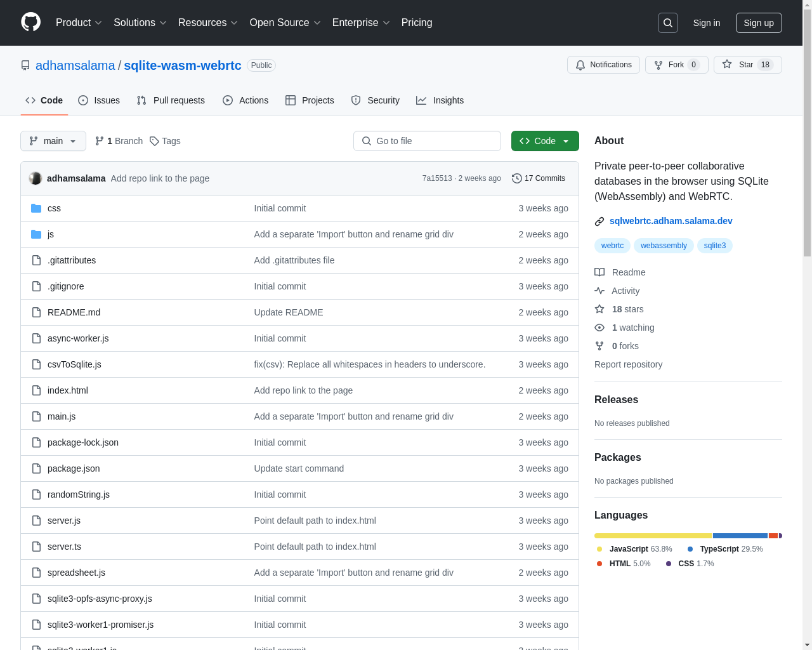Click the file icon for package.json
812x650 pixels.
pyautogui.click(x=36, y=468)
